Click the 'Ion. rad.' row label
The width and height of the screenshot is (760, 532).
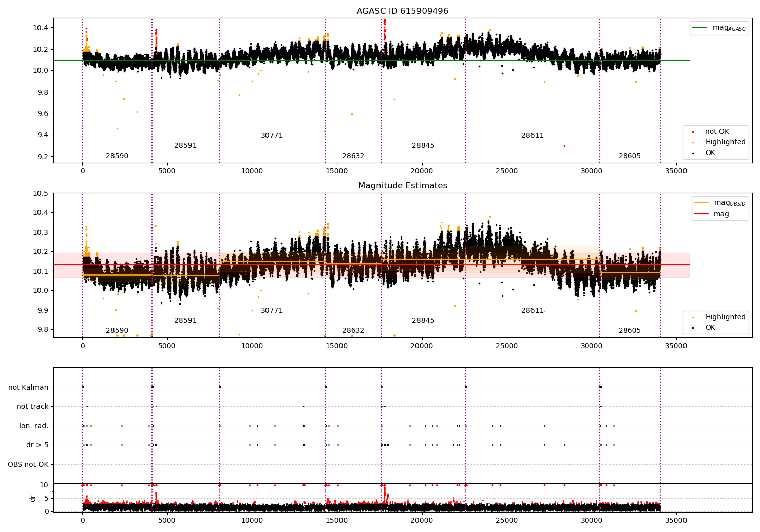click(x=34, y=426)
